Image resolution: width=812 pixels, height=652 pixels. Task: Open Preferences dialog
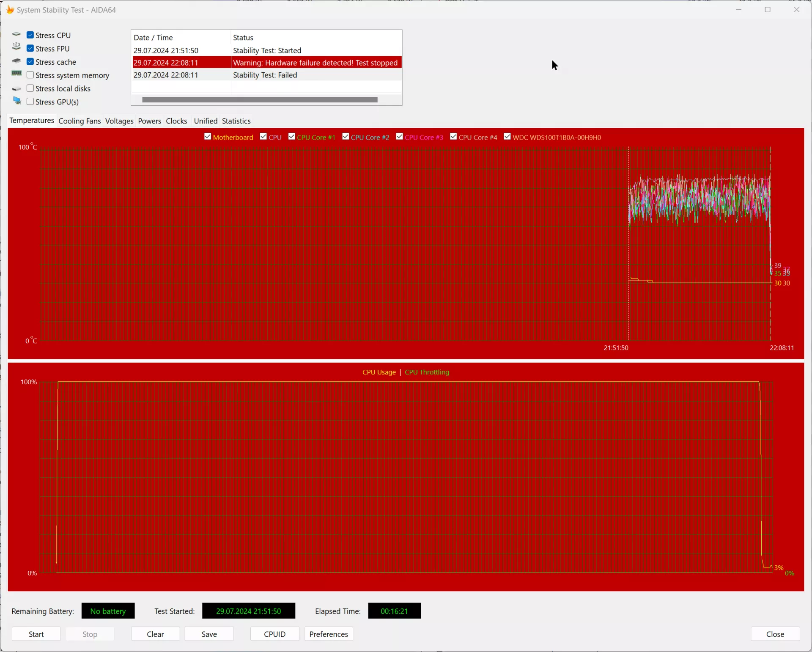329,633
